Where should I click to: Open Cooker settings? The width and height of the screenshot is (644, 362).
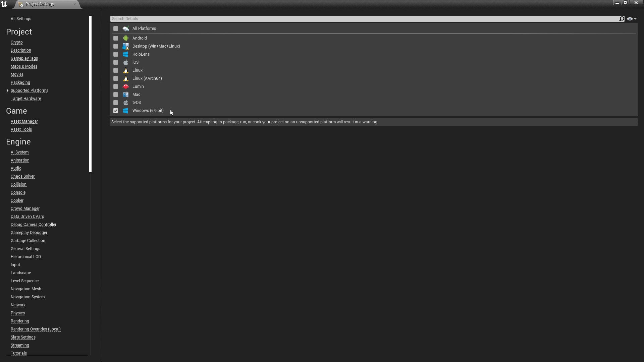[17, 200]
